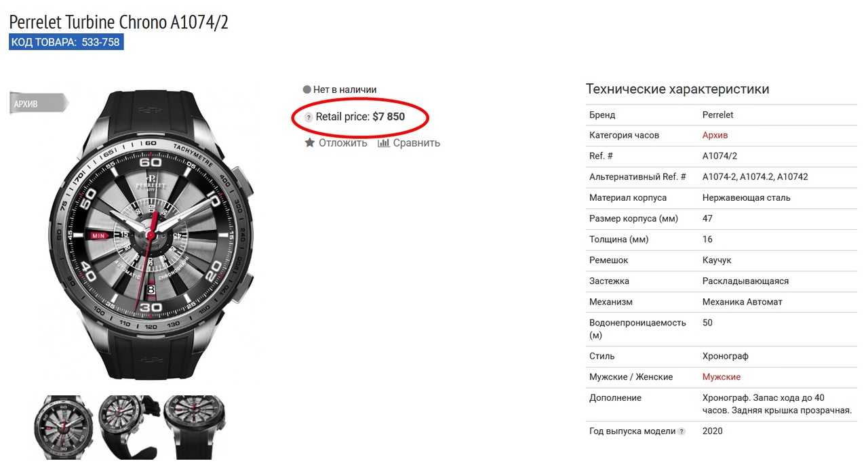Screen dimensions: 868x474
Task: Click the Retail price $7 850 text
Action: pyautogui.click(x=360, y=117)
